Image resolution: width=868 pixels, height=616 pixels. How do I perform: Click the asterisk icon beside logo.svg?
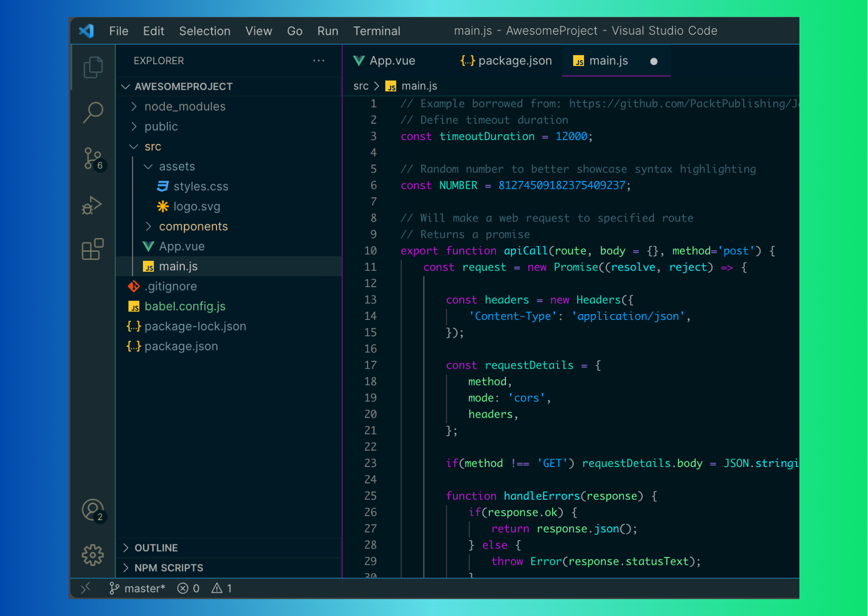coord(163,206)
